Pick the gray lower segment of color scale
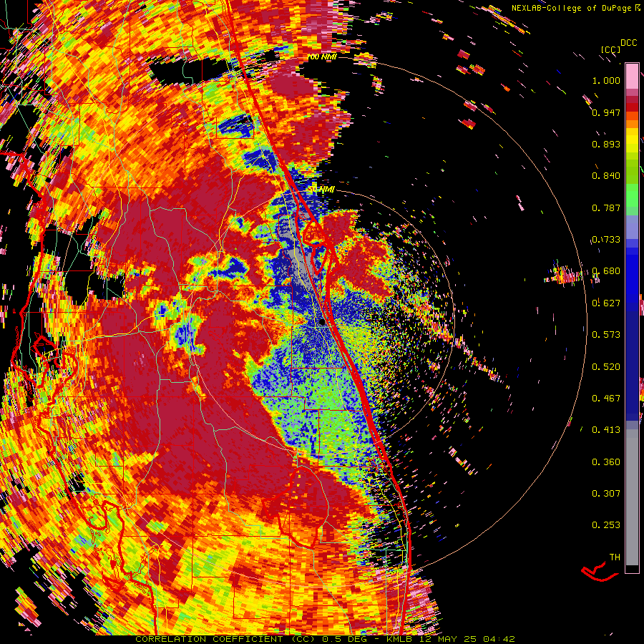This screenshot has width=644, height=644. click(632, 497)
